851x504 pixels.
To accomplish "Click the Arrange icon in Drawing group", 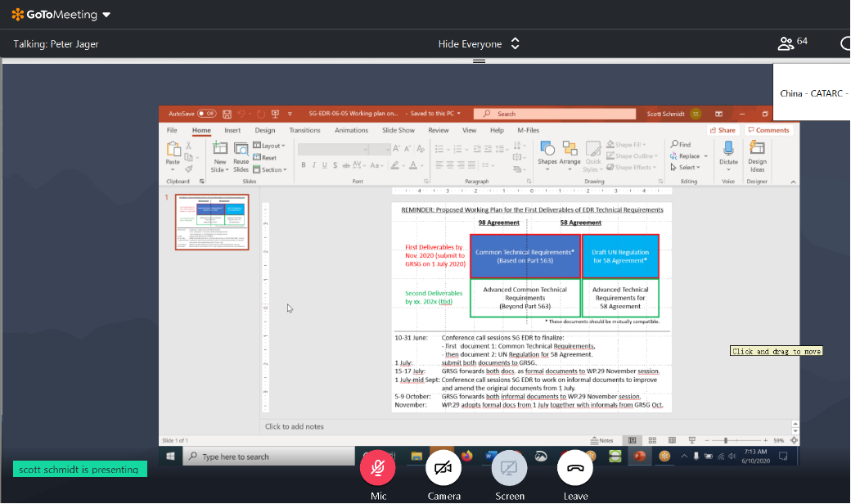I will point(570,148).
